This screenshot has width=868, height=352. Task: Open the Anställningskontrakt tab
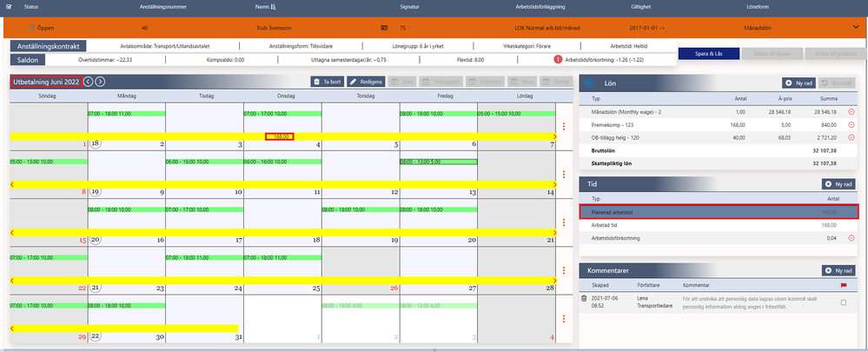tap(49, 46)
